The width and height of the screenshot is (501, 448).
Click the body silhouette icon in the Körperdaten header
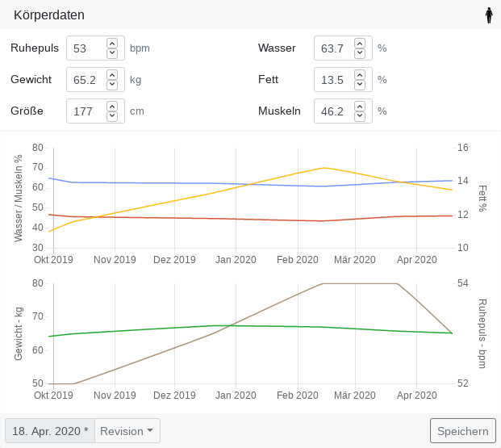tap(488, 15)
